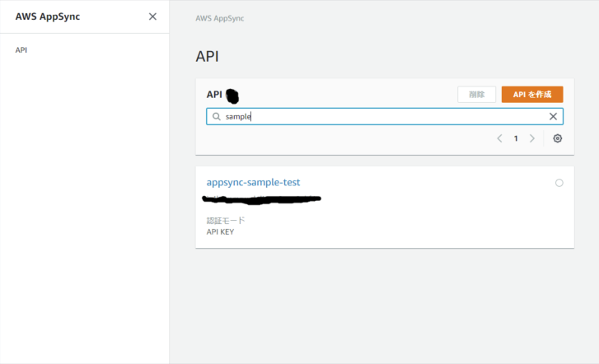The height and width of the screenshot is (364, 599).
Task: Open the appsync-sample-test API link
Action: (x=253, y=182)
